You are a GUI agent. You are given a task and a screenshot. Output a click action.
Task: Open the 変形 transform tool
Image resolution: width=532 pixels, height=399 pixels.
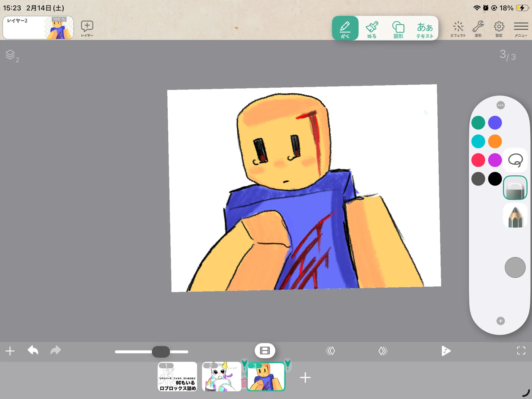[x=478, y=29]
